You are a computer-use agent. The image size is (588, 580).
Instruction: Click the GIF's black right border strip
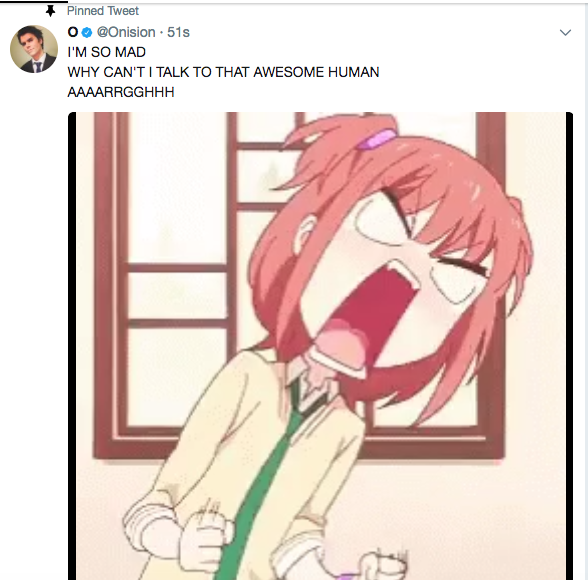569,346
